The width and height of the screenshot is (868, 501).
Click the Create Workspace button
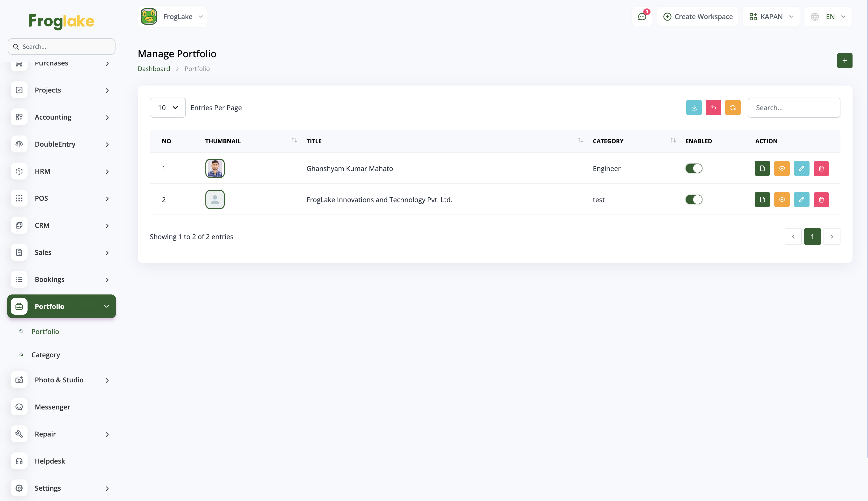698,16
